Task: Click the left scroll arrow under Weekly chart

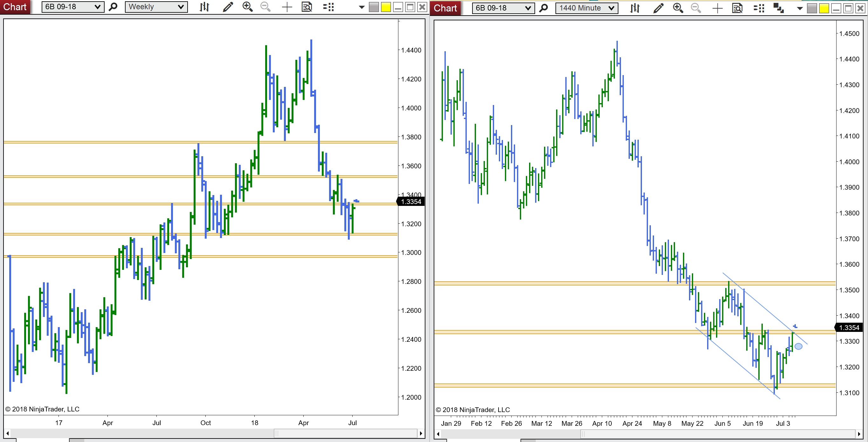Action: click(x=7, y=433)
